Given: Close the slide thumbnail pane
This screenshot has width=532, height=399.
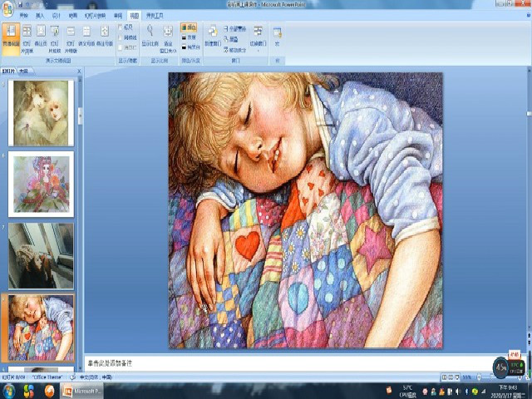Looking at the screenshot, I should (x=79, y=71).
